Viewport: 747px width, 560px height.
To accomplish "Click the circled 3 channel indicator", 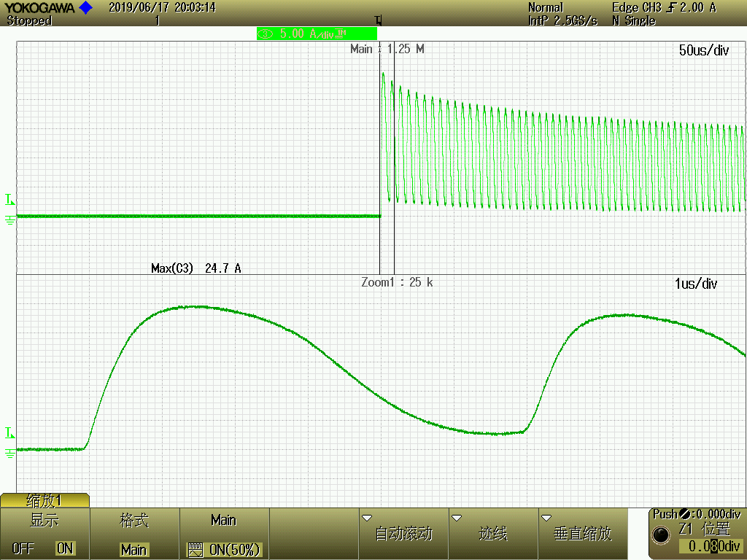I will click(266, 34).
